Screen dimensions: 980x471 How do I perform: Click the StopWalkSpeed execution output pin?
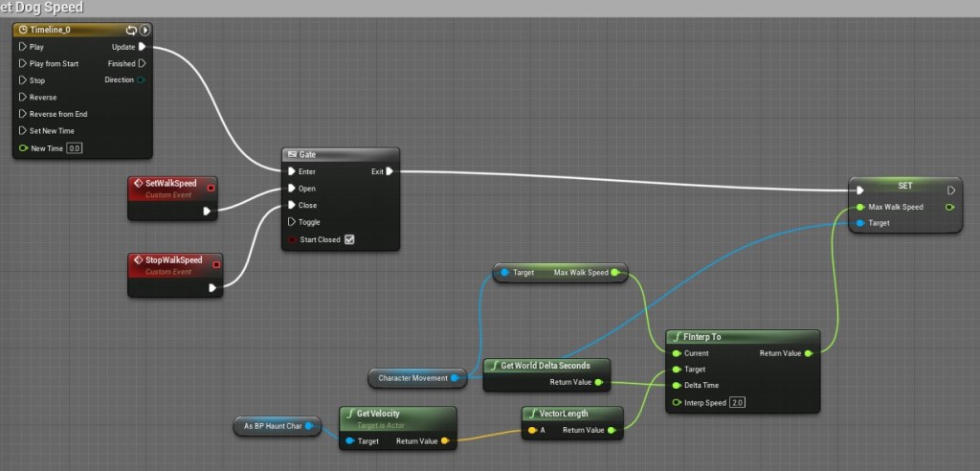click(212, 286)
